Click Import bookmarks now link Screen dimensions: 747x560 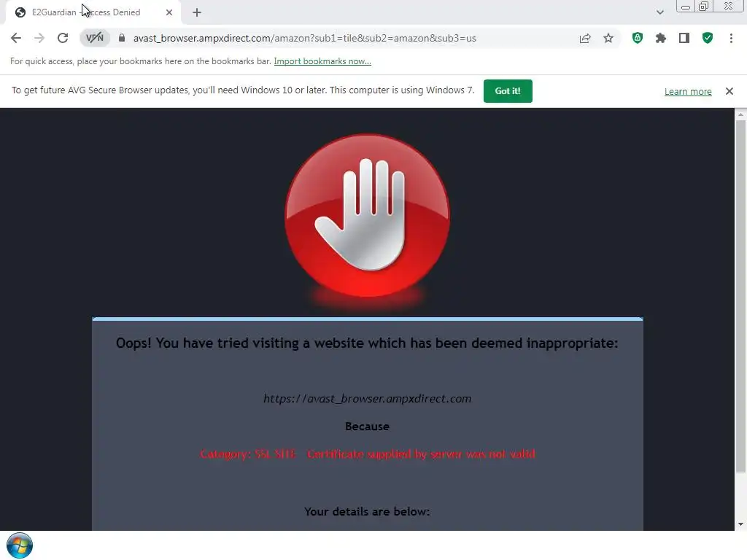[x=322, y=61]
